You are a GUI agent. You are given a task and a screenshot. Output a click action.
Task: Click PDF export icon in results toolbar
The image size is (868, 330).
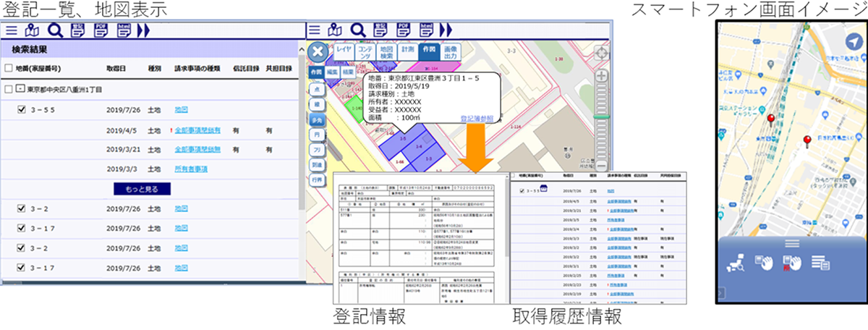(x=101, y=30)
